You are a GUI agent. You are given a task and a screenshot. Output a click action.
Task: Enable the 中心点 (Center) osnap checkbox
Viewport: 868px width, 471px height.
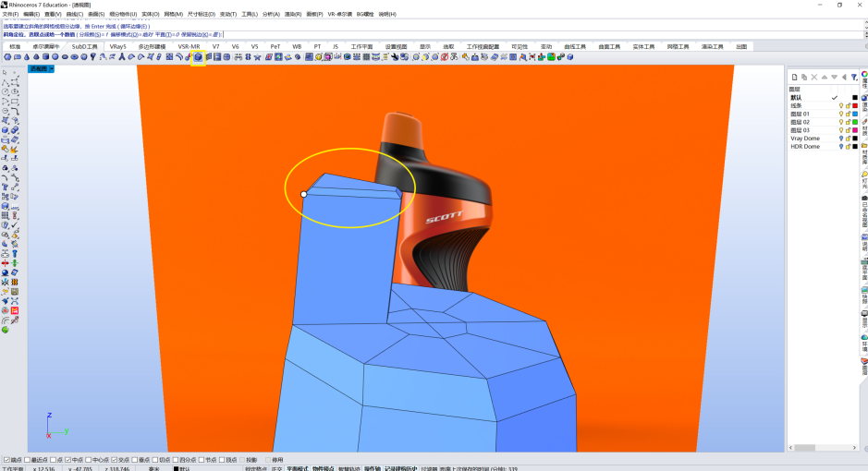pos(88,460)
